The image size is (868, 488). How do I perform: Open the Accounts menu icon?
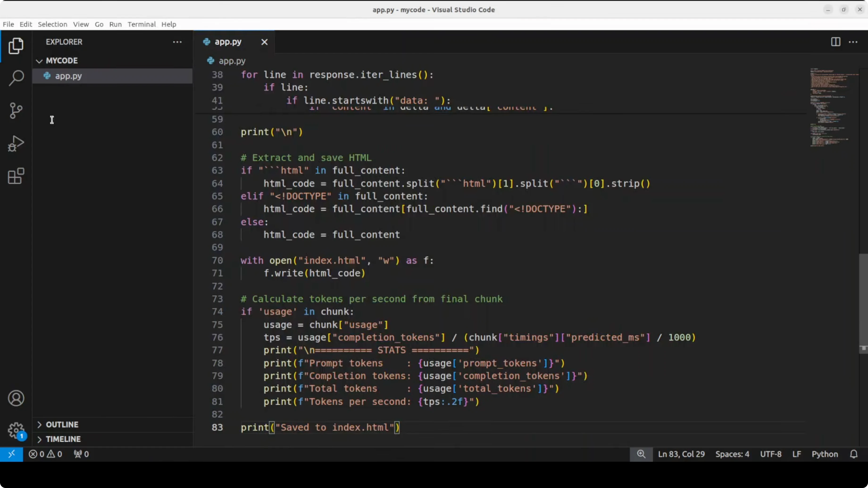click(16, 398)
